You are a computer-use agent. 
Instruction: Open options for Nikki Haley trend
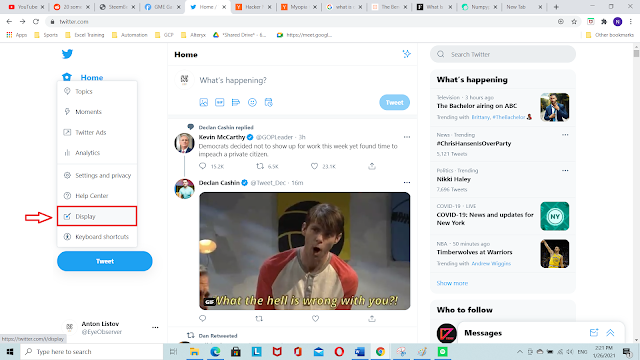(x=565, y=170)
